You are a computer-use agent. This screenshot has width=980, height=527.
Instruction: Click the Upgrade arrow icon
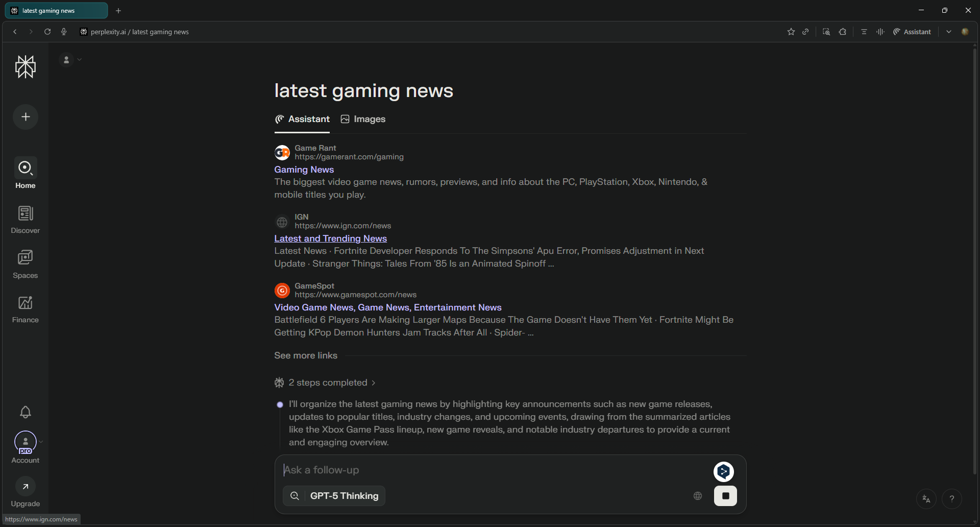point(26,487)
